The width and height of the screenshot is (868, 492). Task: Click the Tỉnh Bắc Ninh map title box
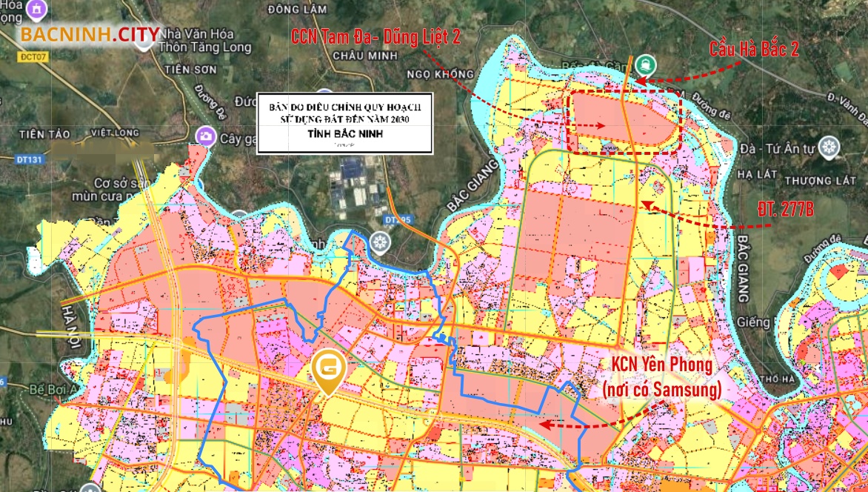click(x=344, y=123)
